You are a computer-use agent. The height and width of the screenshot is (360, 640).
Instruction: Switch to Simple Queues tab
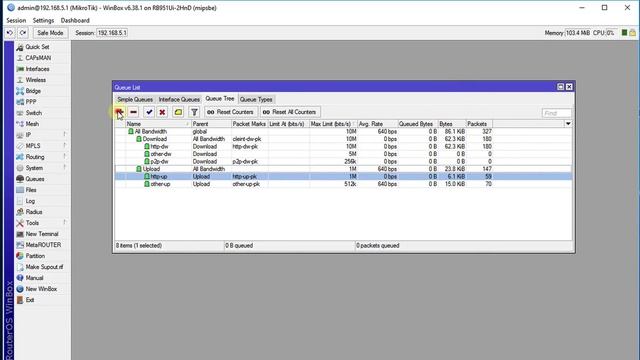pos(135,100)
